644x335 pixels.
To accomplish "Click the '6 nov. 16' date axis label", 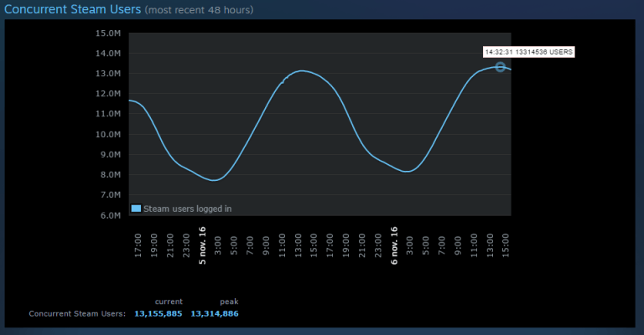I will pos(394,245).
